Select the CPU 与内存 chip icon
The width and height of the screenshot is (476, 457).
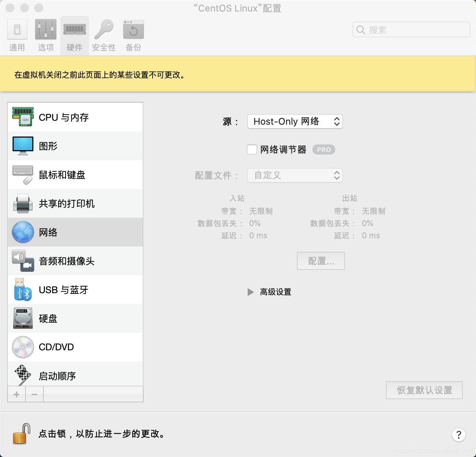coord(23,117)
